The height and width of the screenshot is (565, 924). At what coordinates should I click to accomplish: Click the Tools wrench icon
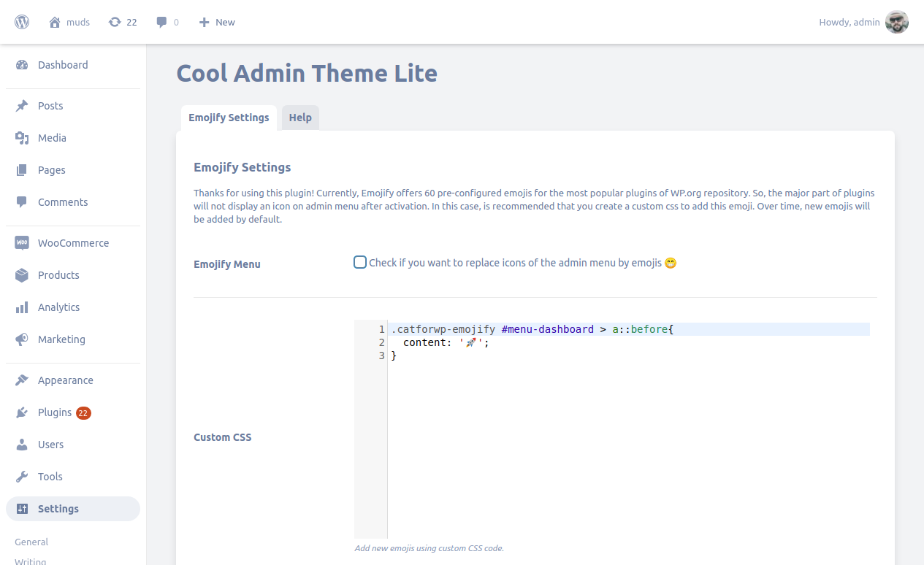22,477
